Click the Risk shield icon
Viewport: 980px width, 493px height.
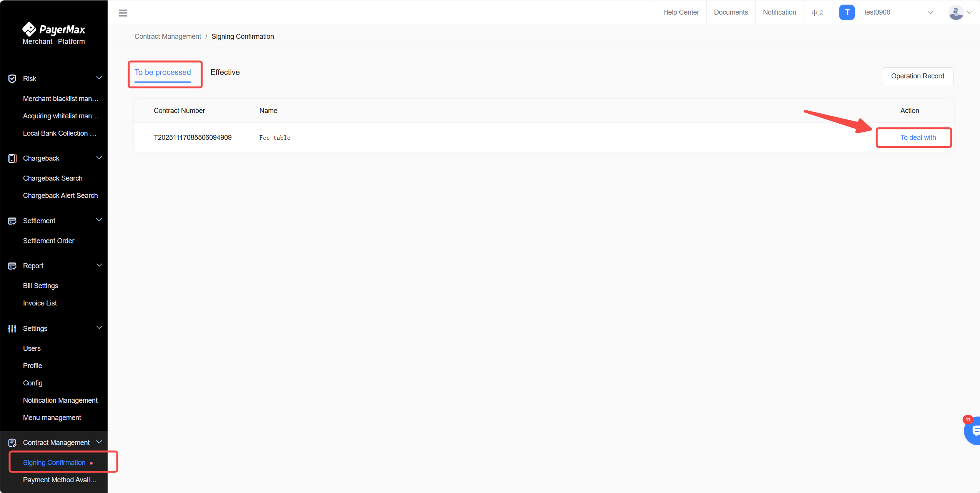tap(12, 79)
